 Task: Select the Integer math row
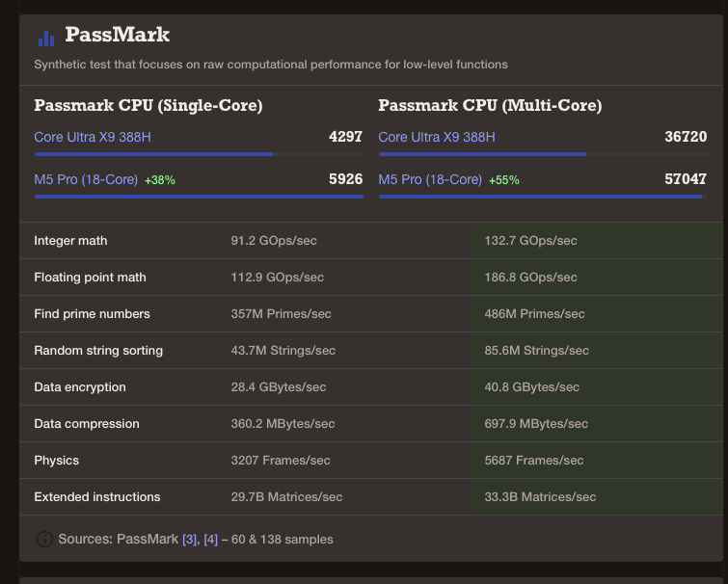(371, 240)
